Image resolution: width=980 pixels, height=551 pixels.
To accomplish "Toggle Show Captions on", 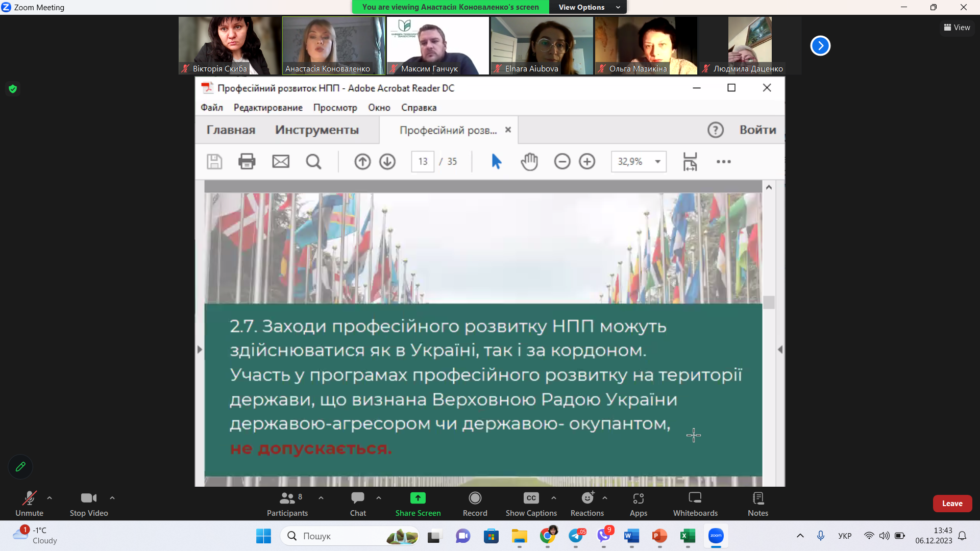I will (531, 498).
